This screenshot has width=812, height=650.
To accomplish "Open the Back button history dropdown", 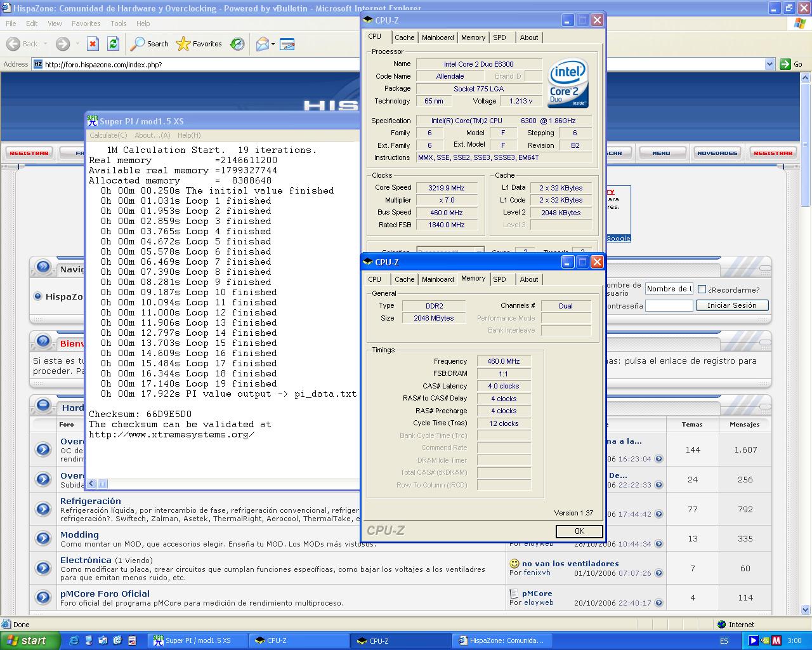I will pyautogui.click(x=46, y=44).
